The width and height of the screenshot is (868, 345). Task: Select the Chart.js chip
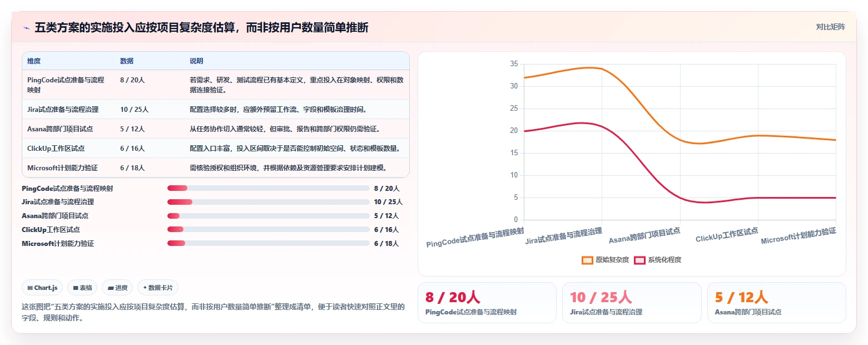point(42,288)
